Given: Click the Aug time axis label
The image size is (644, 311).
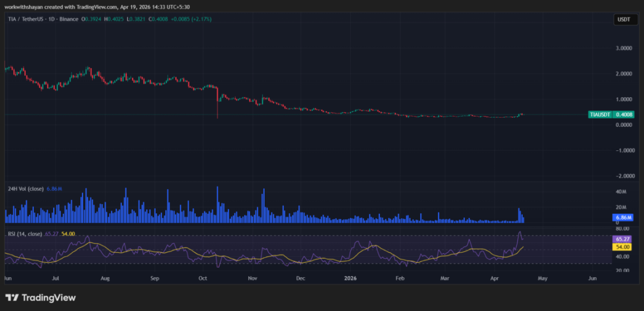Looking at the screenshot, I should tap(105, 278).
